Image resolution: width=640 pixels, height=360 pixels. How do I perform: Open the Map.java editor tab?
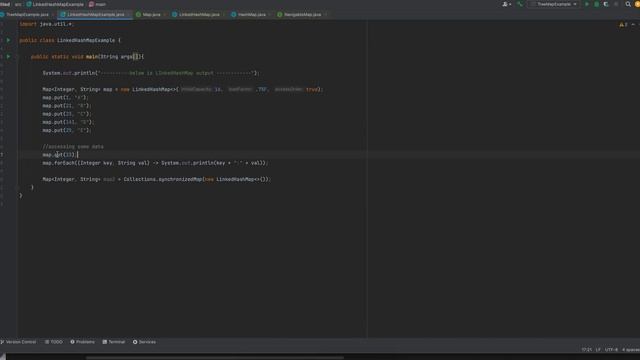(x=151, y=14)
